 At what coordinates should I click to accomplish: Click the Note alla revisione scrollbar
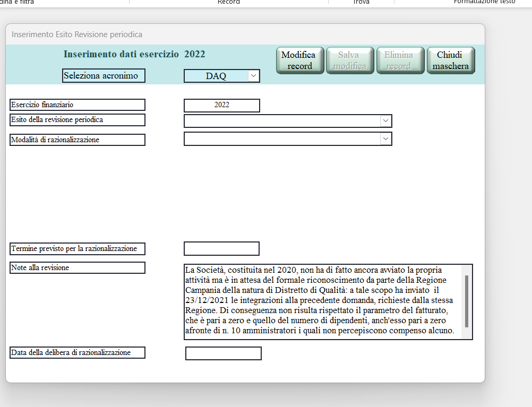pos(467,302)
